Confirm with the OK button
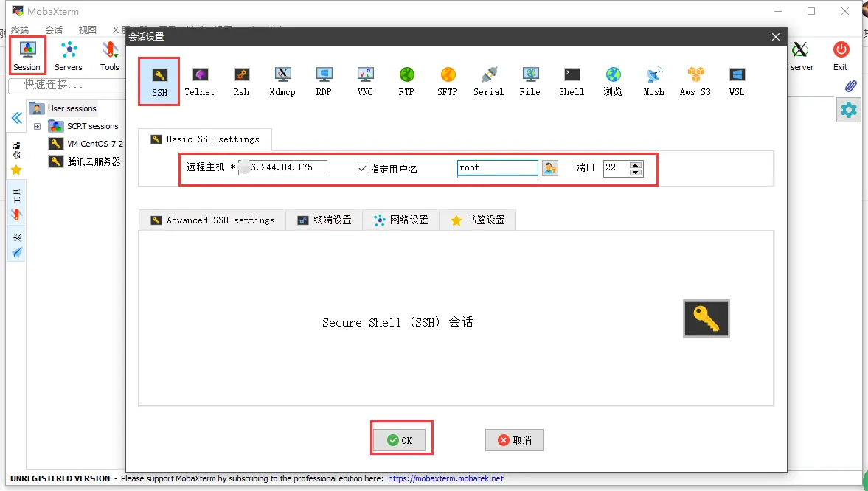 (400, 440)
